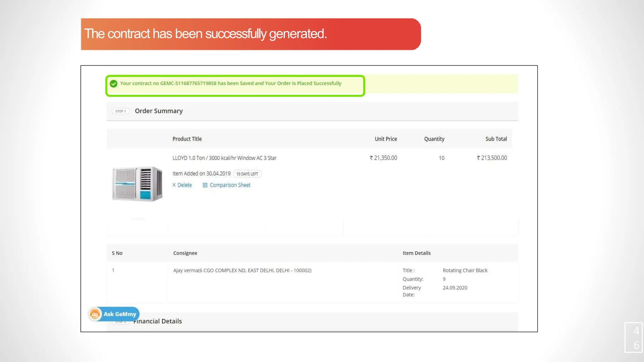The height and width of the screenshot is (362, 644).
Task: Click the STEP 1 badge
Action: tap(120, 111)
